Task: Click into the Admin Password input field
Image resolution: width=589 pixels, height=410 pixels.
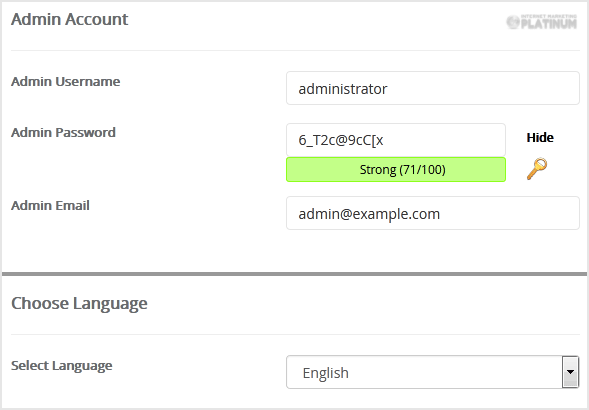Action: [x=396, y=140]
